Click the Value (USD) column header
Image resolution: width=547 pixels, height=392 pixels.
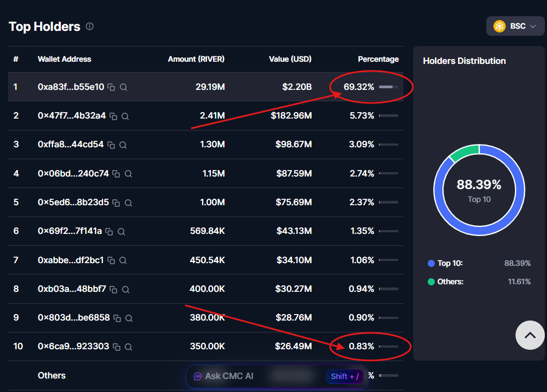[x=290, y=59]
